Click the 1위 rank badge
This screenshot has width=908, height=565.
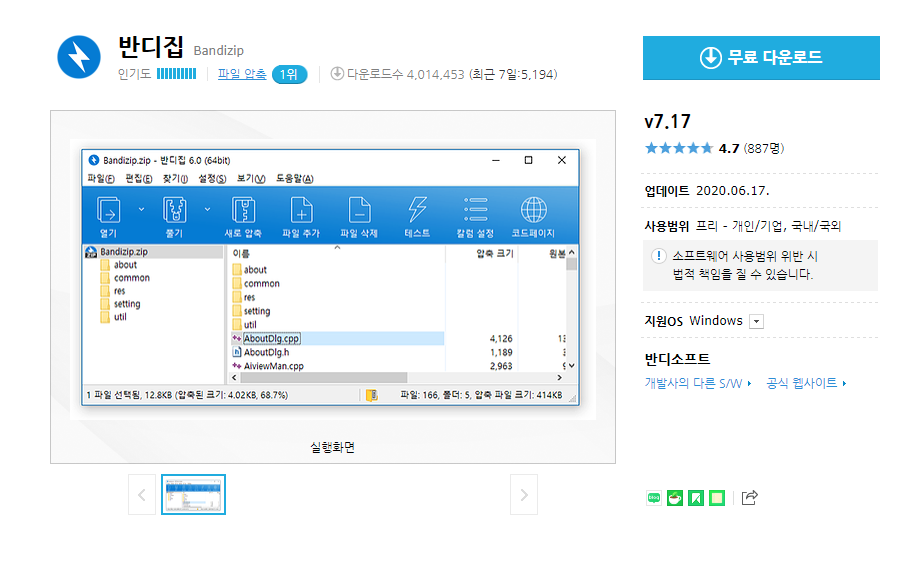[x=289, y=74]
